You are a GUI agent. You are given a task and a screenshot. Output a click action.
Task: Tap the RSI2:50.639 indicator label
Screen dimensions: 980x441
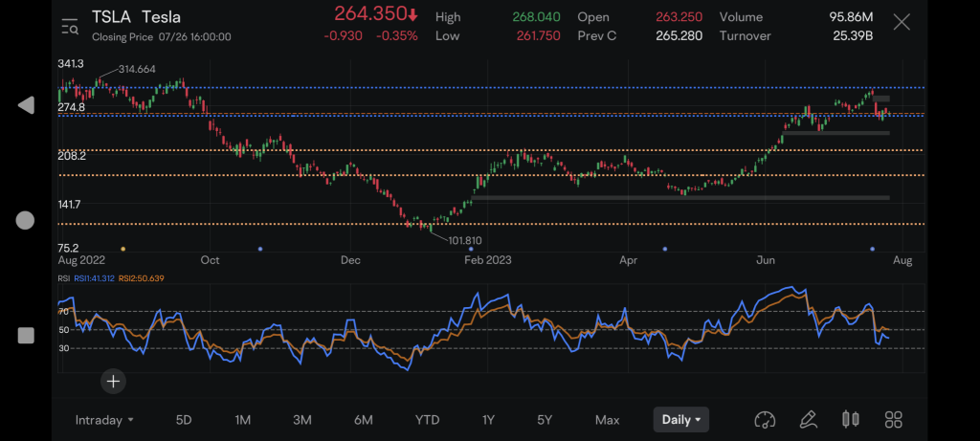[141, 278]
